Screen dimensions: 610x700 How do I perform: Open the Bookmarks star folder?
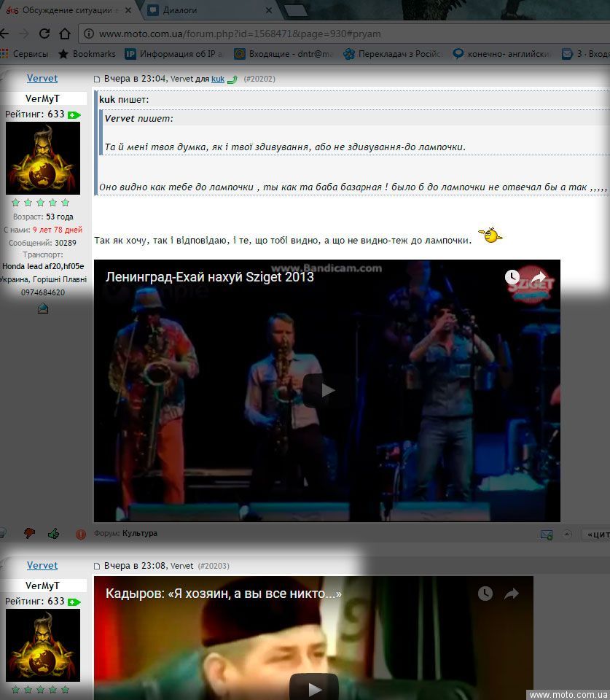point(87,54)
